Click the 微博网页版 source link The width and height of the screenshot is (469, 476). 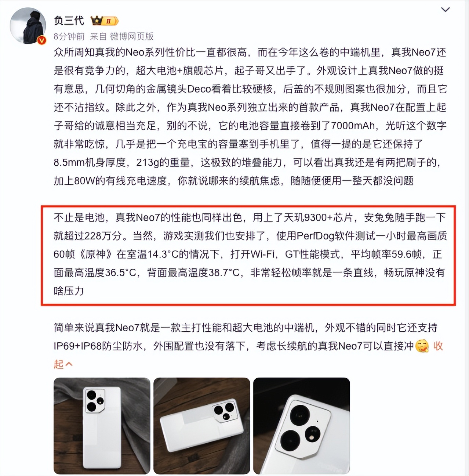pyautogui.click(x=132, y=36)
